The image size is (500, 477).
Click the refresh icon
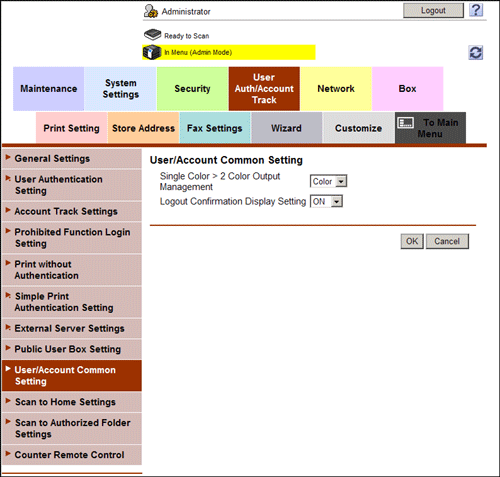[475, 53]
